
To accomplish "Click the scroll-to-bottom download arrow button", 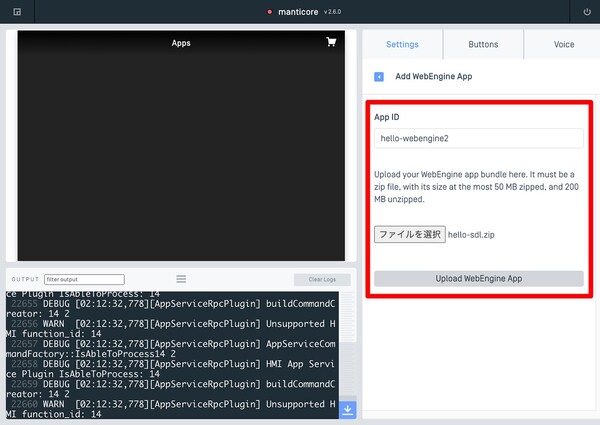I will tap(347, 410).
